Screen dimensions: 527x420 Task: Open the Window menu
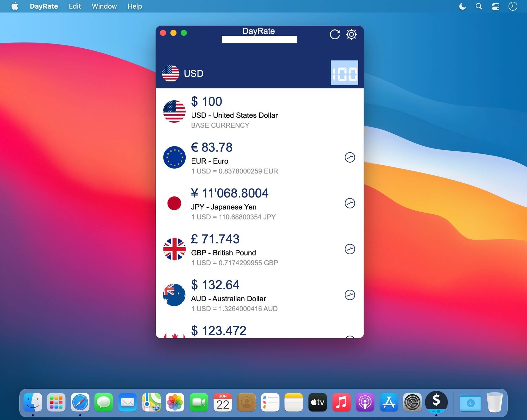[x=104, y=6]
